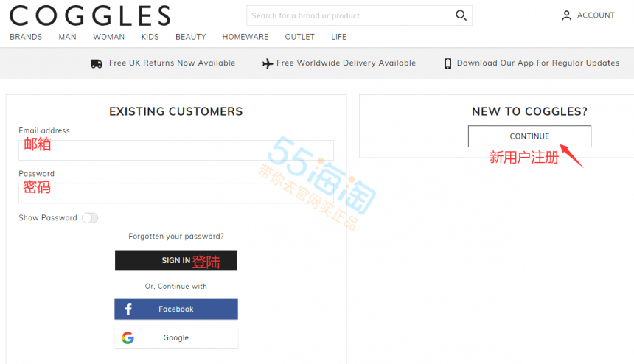Click the search magnifier icon
The height and width of the screenshot is (364, 634).
click(x=461, y=15)
